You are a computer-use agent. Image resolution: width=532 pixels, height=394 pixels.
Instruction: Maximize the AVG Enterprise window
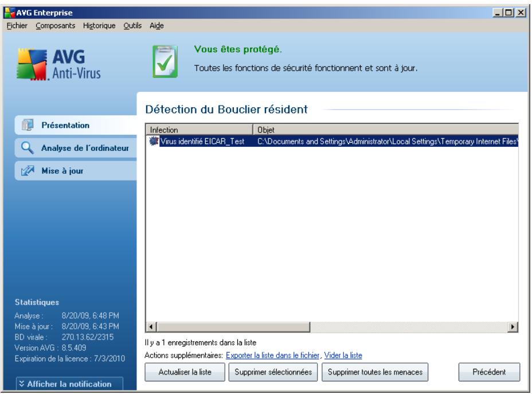point(508,13)
